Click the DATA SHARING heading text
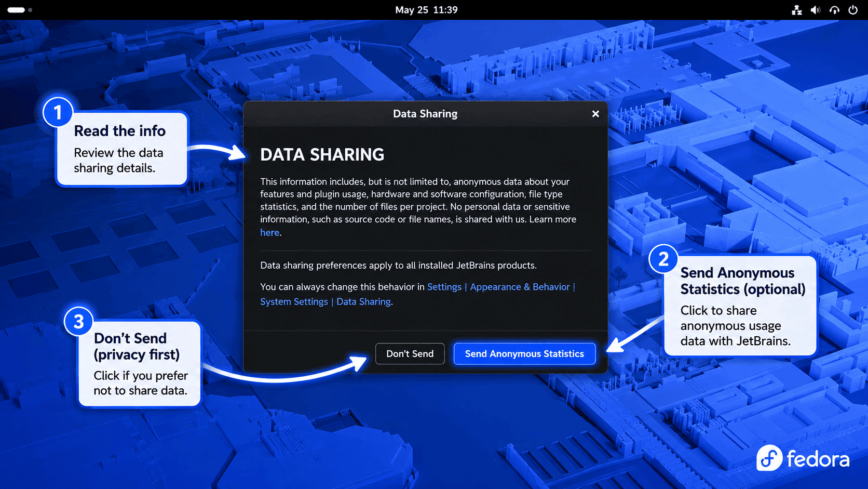 click(322, 154)
